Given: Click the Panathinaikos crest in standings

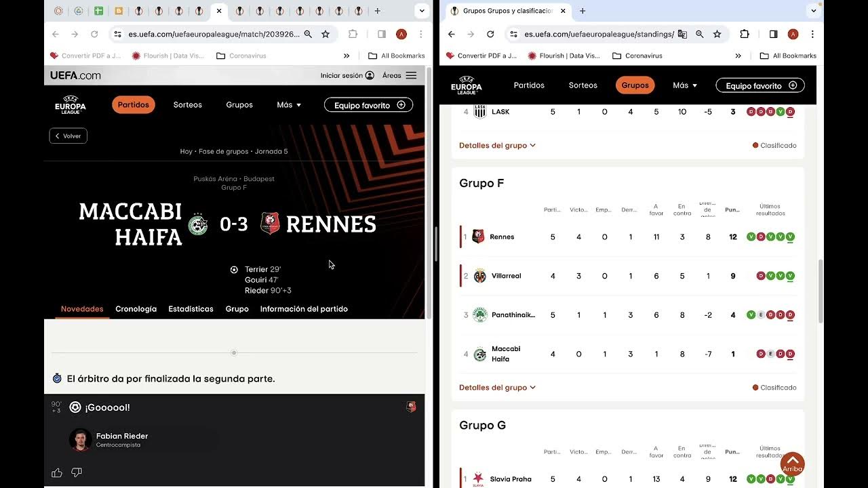Looking at the screenshot, I should pyautogui.click(x=480, y=314).
